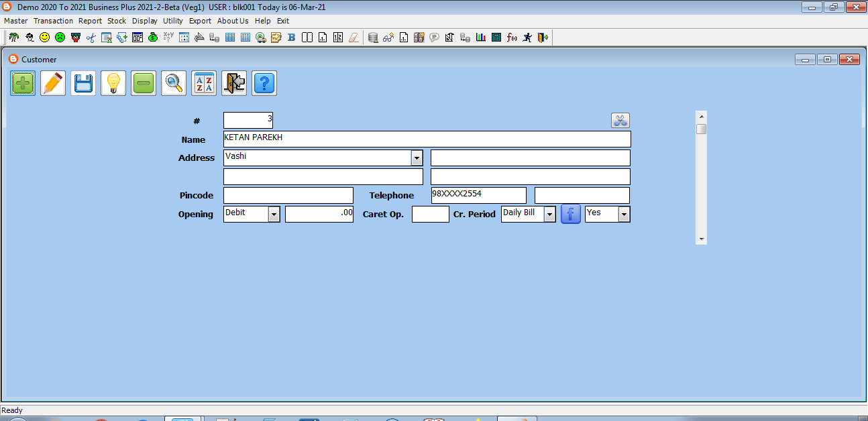Click the scissors button beside number field
The height and width of the screenshot is (421, 868).
point(620,121)
